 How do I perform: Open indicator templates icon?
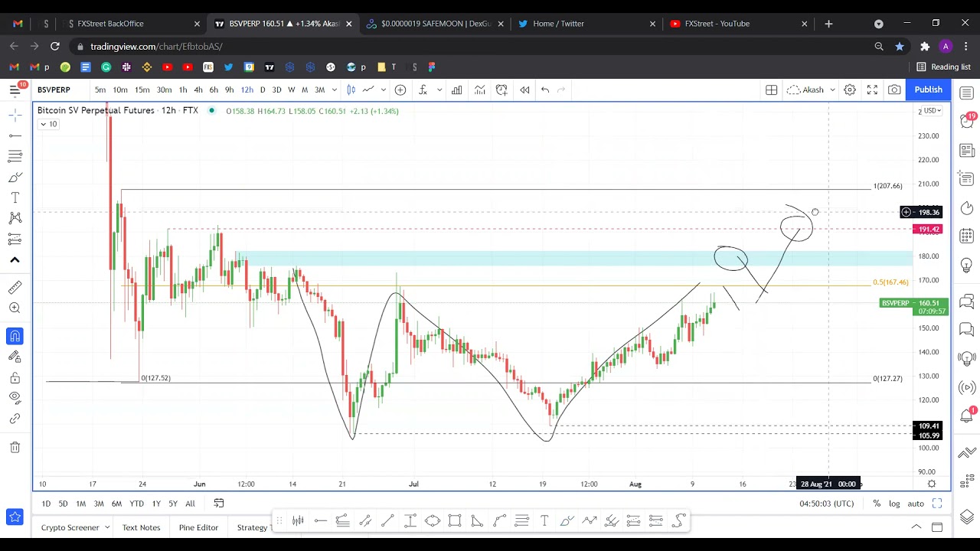tap(479, 90)
